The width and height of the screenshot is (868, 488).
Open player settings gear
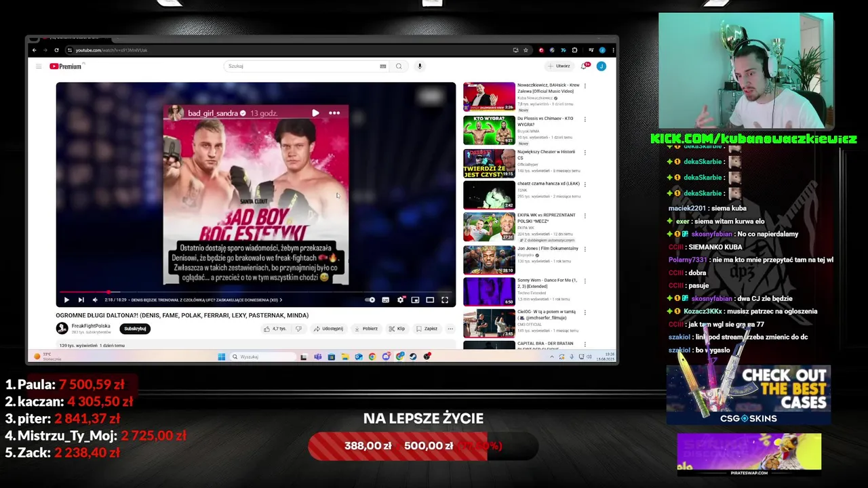[400, 300]
